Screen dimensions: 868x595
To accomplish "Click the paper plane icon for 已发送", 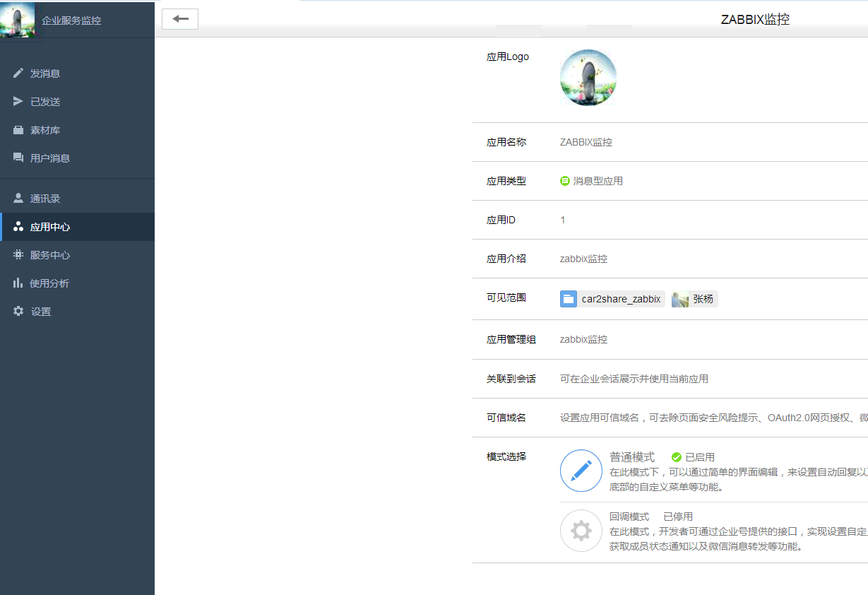I will [x=18, y=102].
